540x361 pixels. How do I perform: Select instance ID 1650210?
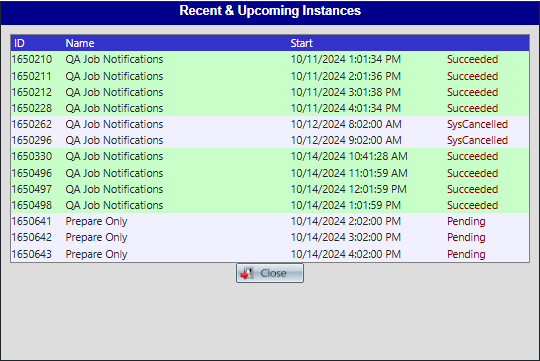coord(32,59)
